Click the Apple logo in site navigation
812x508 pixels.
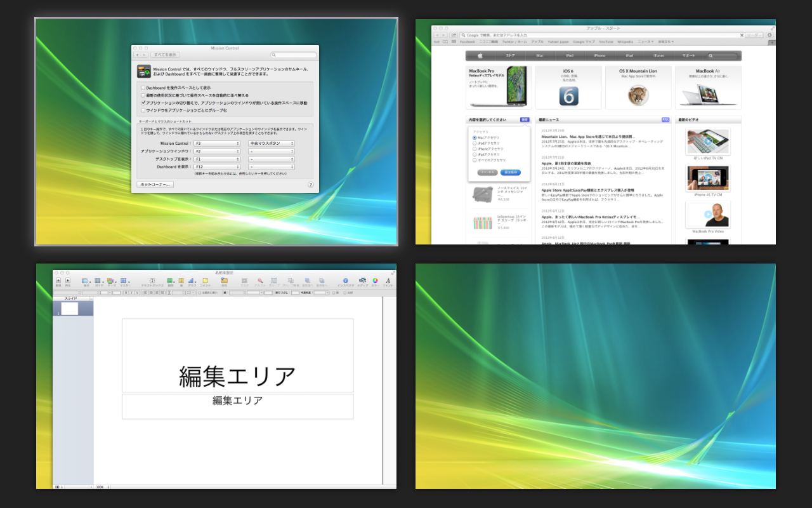[x=480, y=56]
